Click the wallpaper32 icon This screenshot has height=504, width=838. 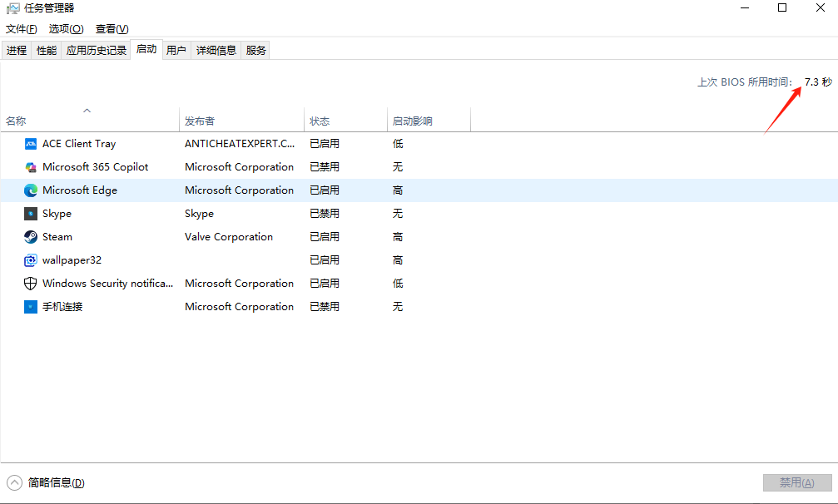[x=31, y=260]
